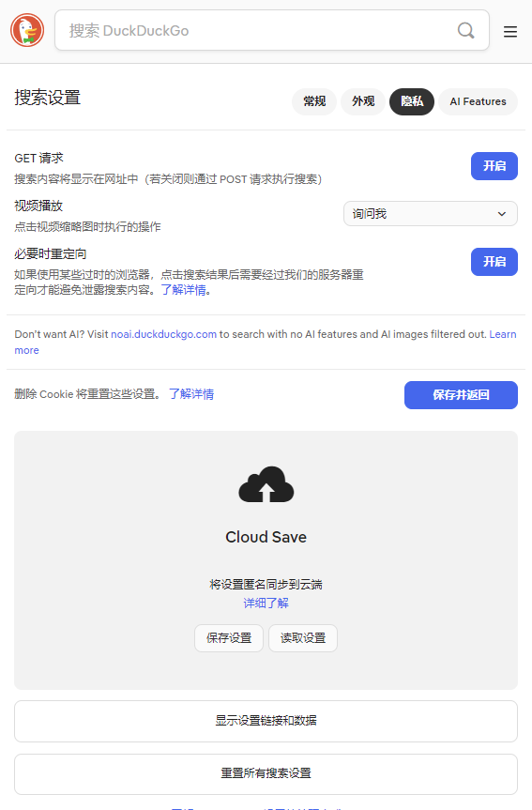Toggle the 必要时重定向 开启 switch
The height and width of the screenshot is (810, 532).
[x=494, y=261]
